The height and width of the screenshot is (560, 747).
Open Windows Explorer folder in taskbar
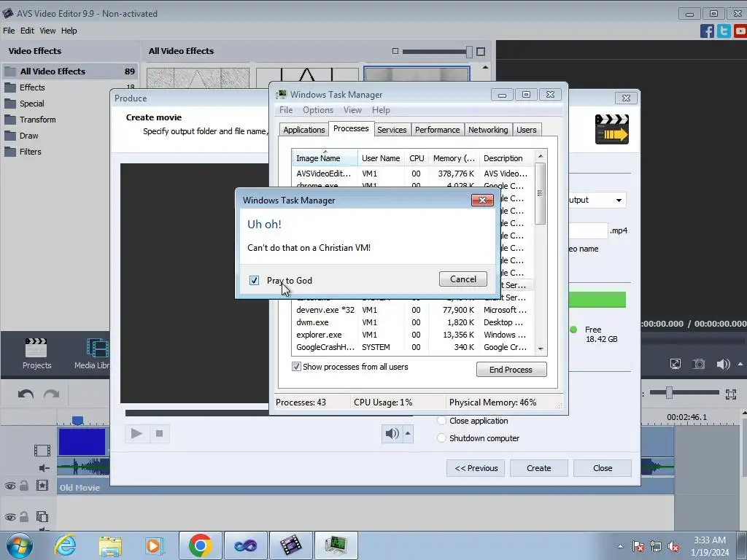tap(110, 545)
